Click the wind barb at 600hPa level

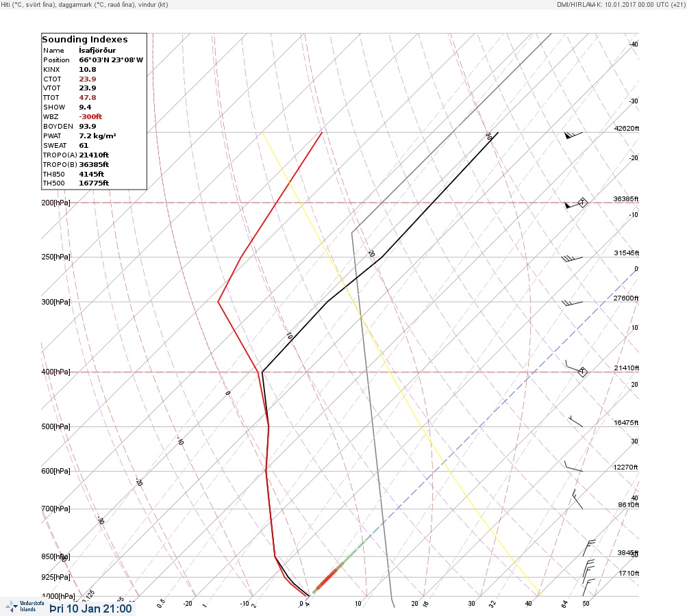point(573,466)
